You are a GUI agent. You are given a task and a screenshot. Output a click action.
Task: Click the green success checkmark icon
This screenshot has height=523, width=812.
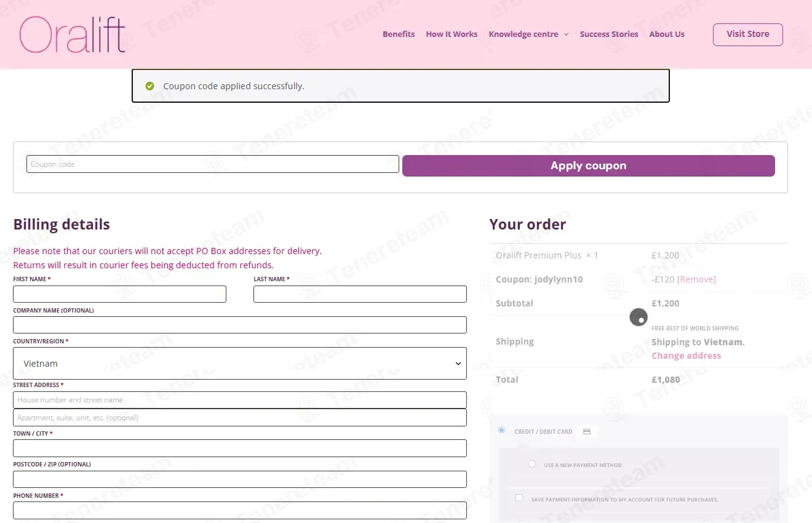pyautogui.click(x=149, y=86)
